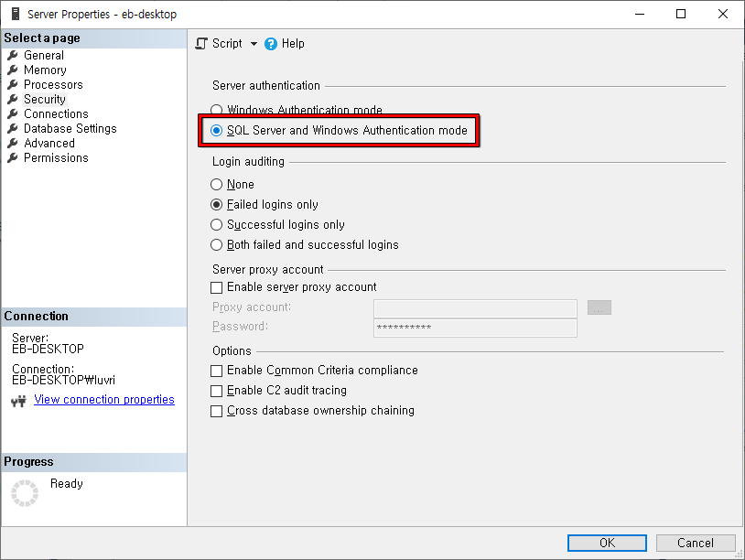Image resolution: width=745 pixels, height=560 pixels.
Task: Open the Connections page
Action: pyautogui.click(x=56, y=114)
